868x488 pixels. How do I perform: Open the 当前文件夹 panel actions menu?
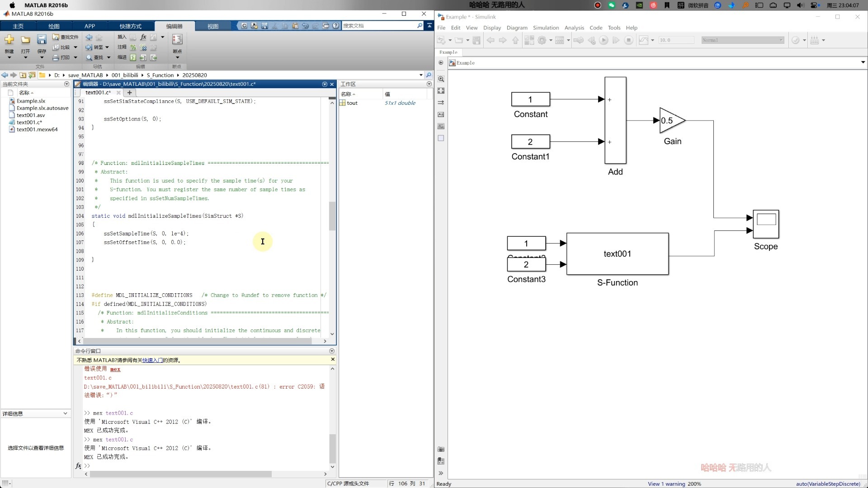[66, 84]
